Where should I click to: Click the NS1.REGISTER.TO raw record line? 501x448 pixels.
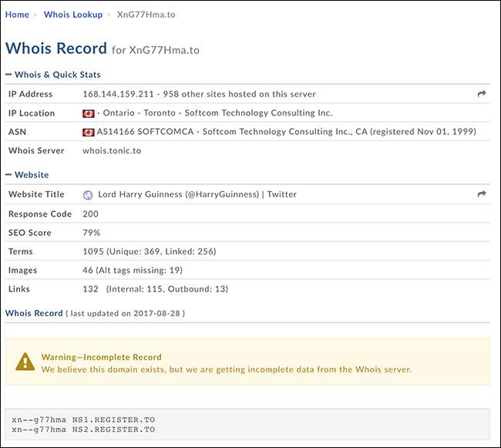[x=83, y=419]
